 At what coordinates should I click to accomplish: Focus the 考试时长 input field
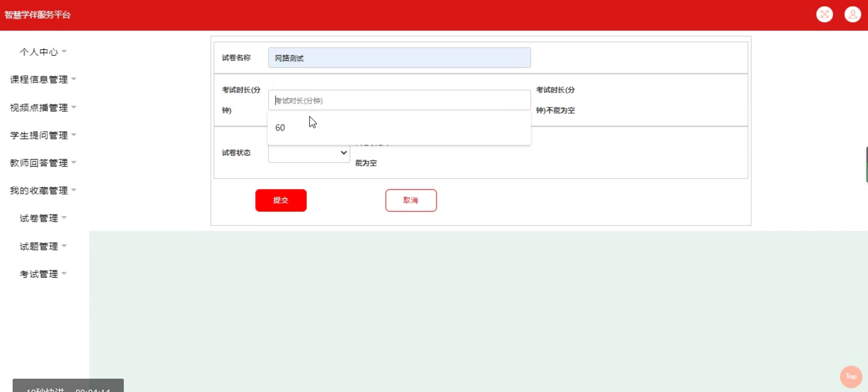click(x=399, y=100)
